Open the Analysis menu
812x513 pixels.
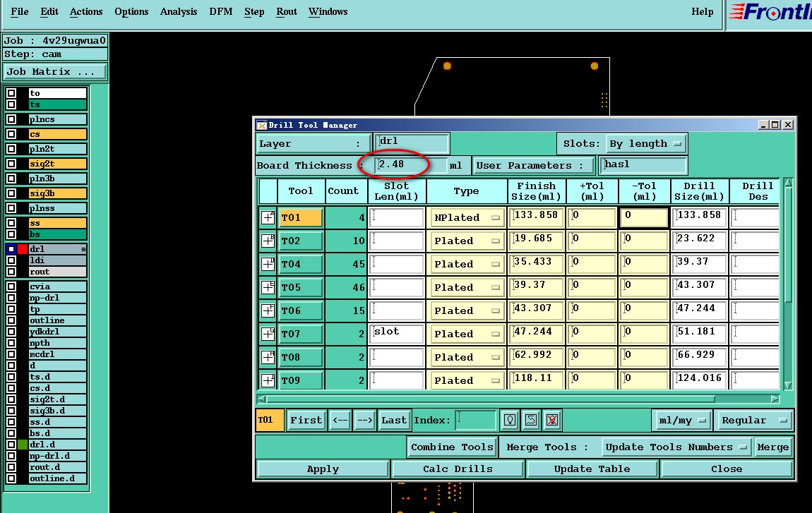(179, 11)
